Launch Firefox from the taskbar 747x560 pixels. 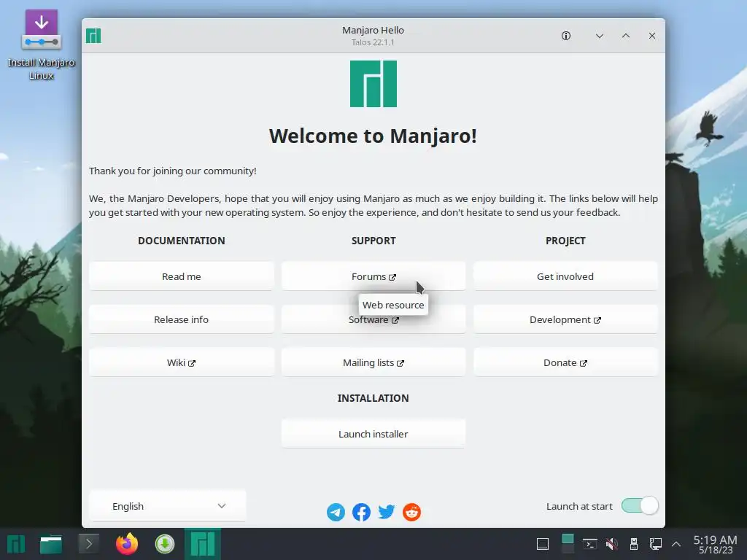(x=127, y=544)
